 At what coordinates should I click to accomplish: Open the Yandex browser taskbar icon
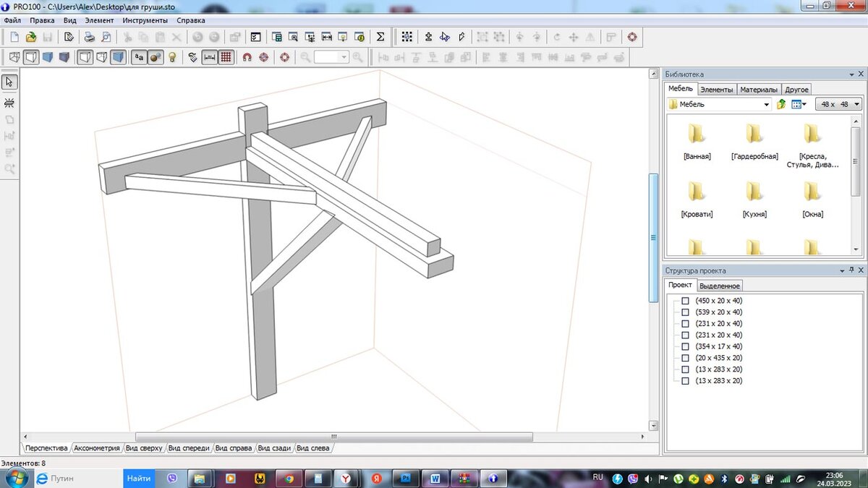click(347, 478)
